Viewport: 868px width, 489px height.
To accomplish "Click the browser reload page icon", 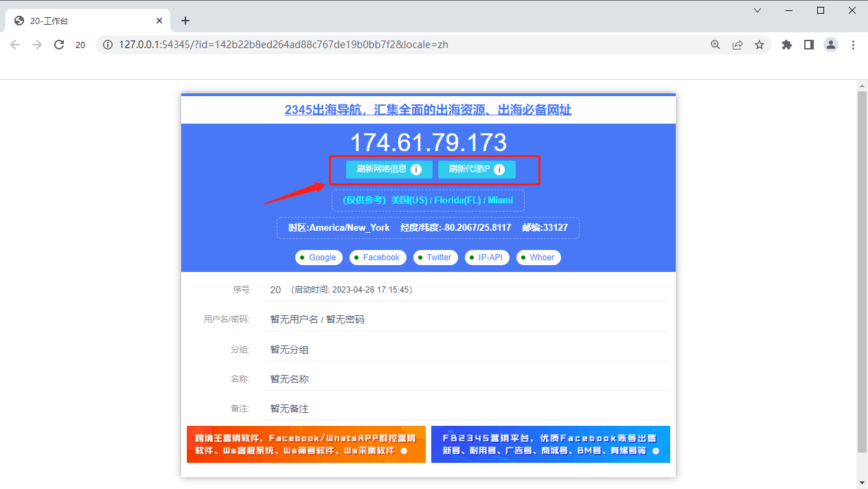I will [x=59, y=45].
